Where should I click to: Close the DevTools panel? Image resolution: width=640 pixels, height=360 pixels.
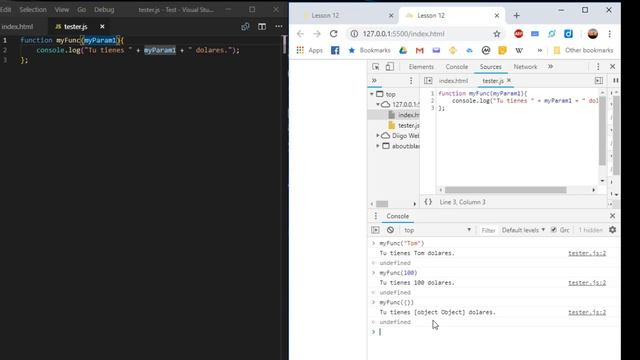[612, 67]
